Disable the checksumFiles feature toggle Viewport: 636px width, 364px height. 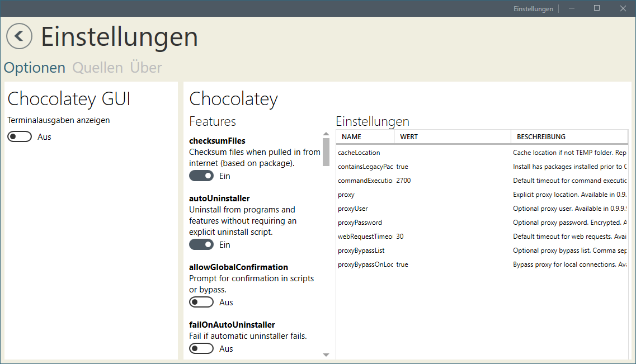[x=201, y=176]
